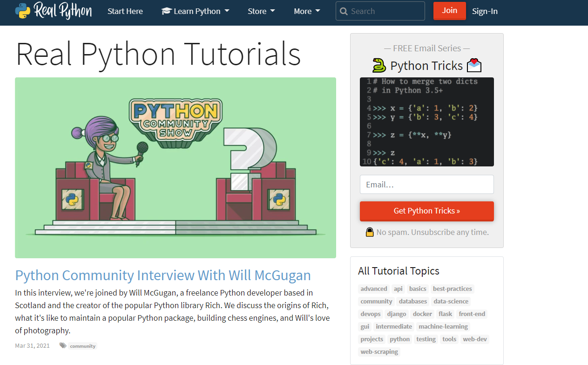This screenshot has width=588, height=365.
Task: Select the gui topic tag
Action: coord(365,326)
